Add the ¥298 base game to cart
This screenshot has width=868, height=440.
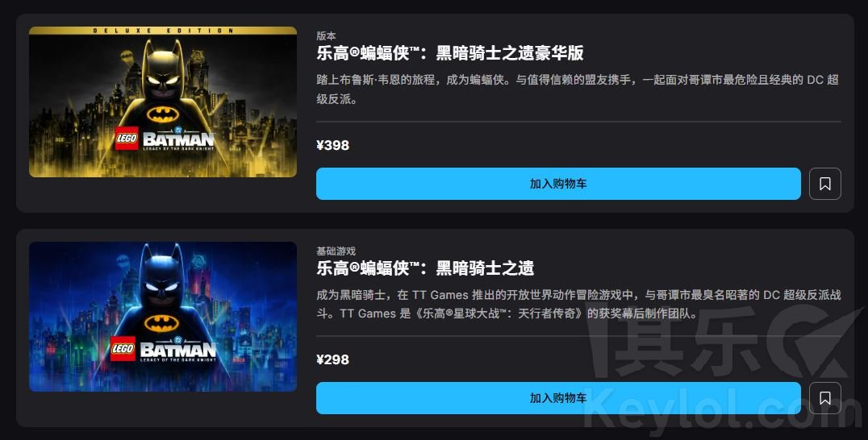pos(558,398)
